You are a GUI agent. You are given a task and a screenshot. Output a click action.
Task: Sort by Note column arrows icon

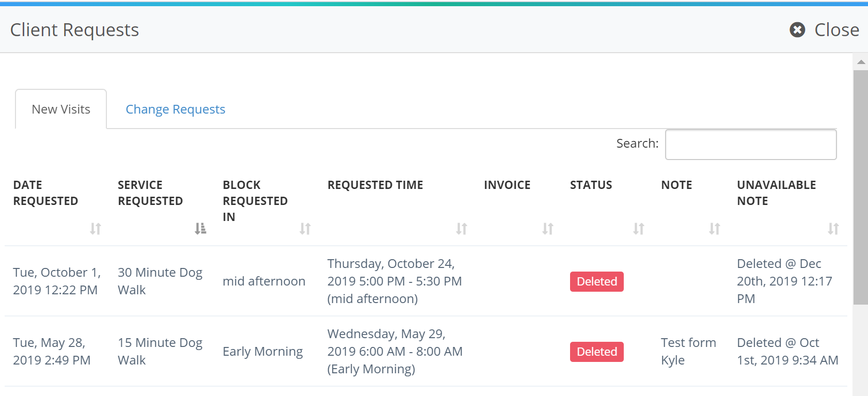(x=715, y=228)
